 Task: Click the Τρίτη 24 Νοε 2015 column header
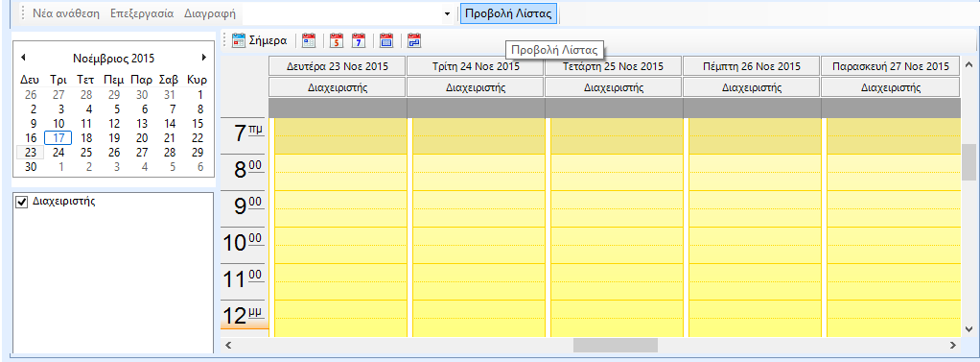click(476, 65)
